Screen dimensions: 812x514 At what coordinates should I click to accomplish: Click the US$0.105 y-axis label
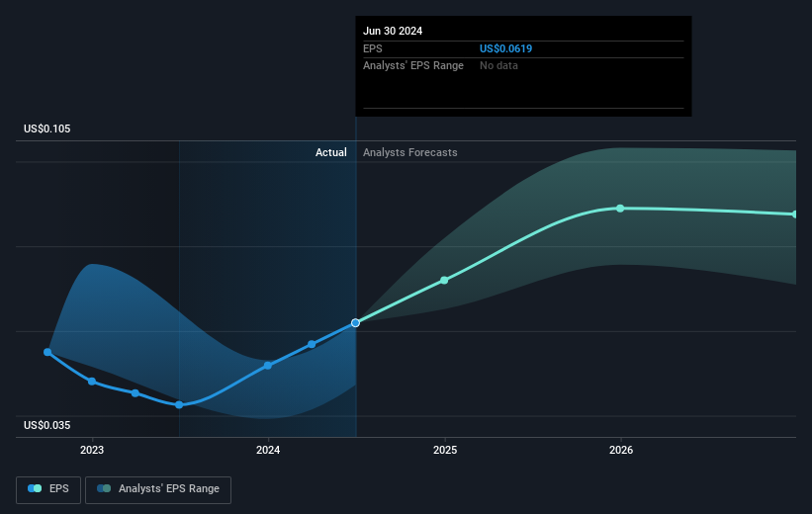[47, 128]
